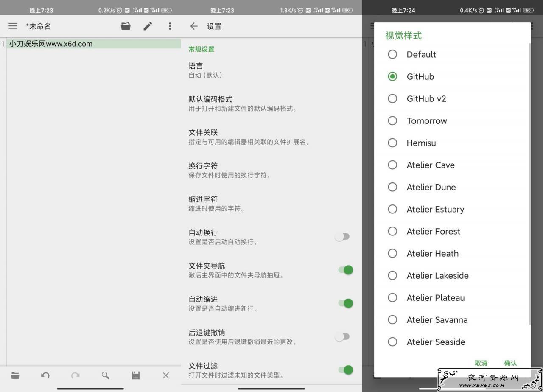This screenshot has width=543, height=392.
Task: Open the 换行字符 setting
Action: [271, 170]
